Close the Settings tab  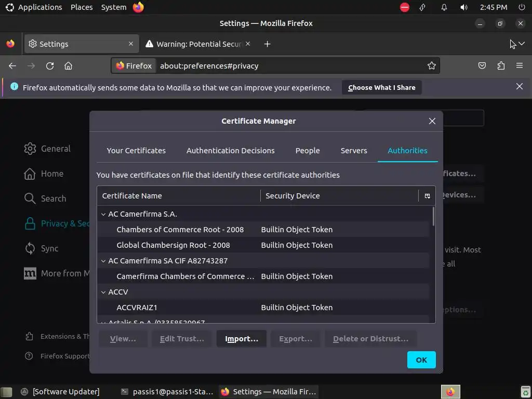click(130, 44)
